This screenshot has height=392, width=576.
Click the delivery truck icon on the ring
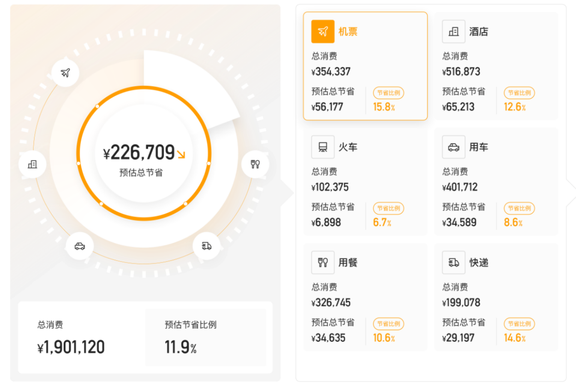pos(207,246)
